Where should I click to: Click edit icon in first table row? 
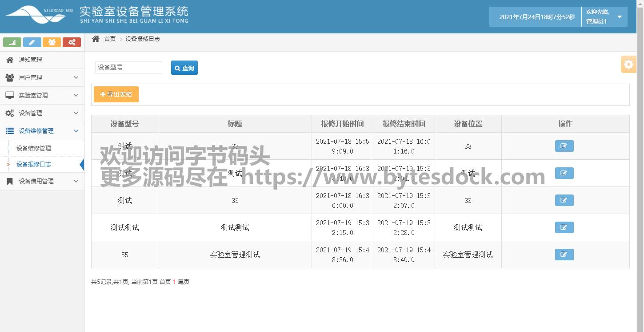coord(564,146)
